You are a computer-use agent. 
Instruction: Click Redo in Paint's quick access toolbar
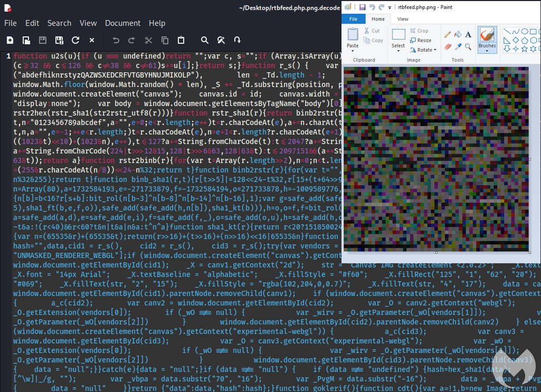pyautogui.click(x=381, y=7)
